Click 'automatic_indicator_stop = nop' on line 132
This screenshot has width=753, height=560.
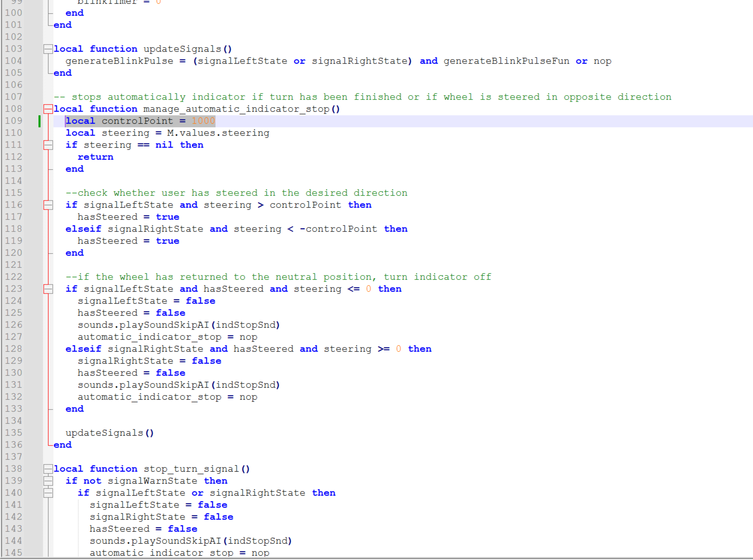click(x=168, y=397)
